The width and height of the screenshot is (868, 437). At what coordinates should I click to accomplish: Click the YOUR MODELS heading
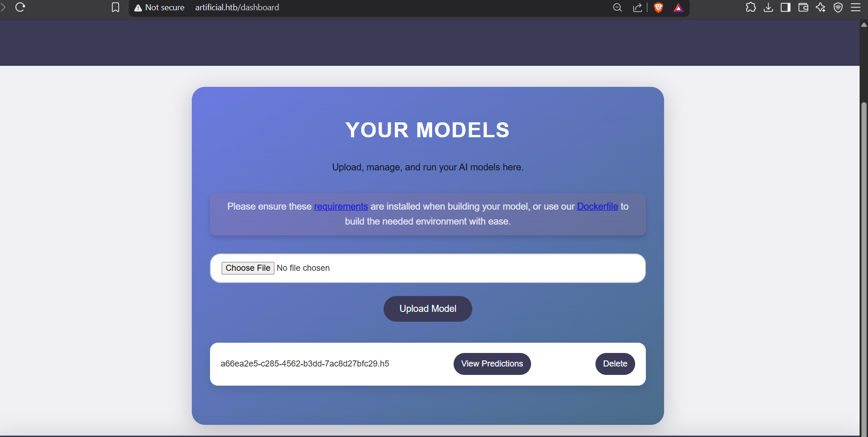[x=427, y=130]
